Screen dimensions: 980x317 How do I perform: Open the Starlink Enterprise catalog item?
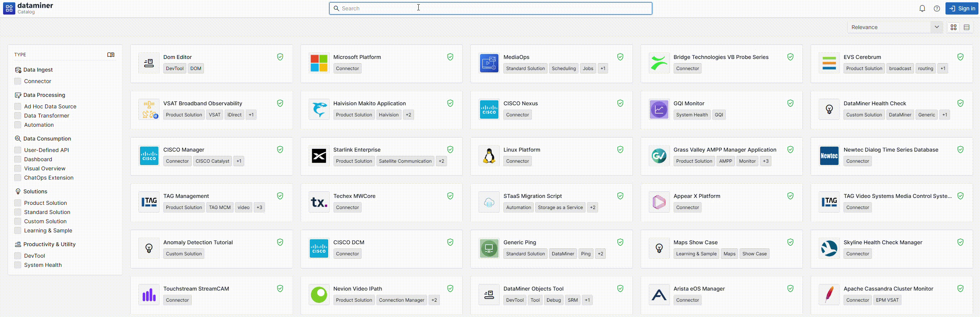[357, 150]
